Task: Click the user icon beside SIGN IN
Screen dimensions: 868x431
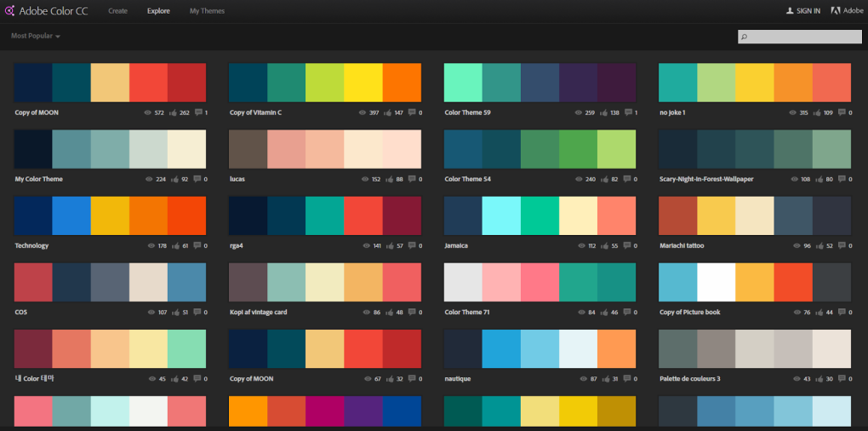Action: pos(789,11)
